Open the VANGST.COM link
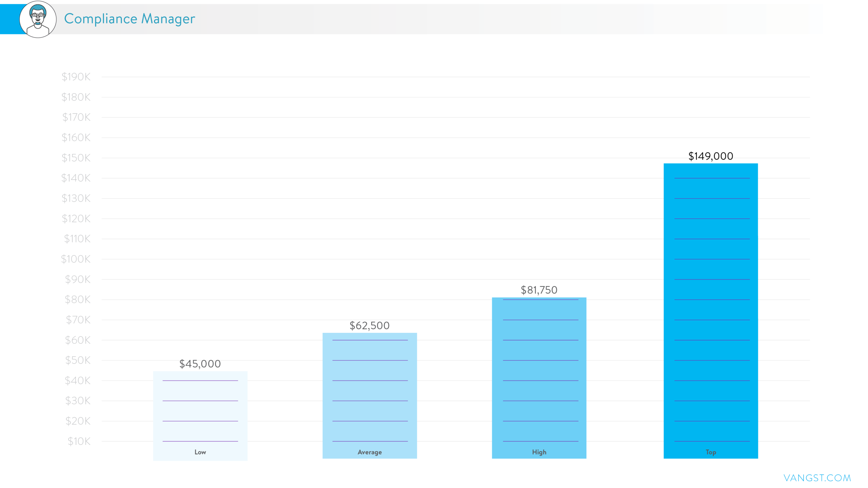 click(817, 478)
